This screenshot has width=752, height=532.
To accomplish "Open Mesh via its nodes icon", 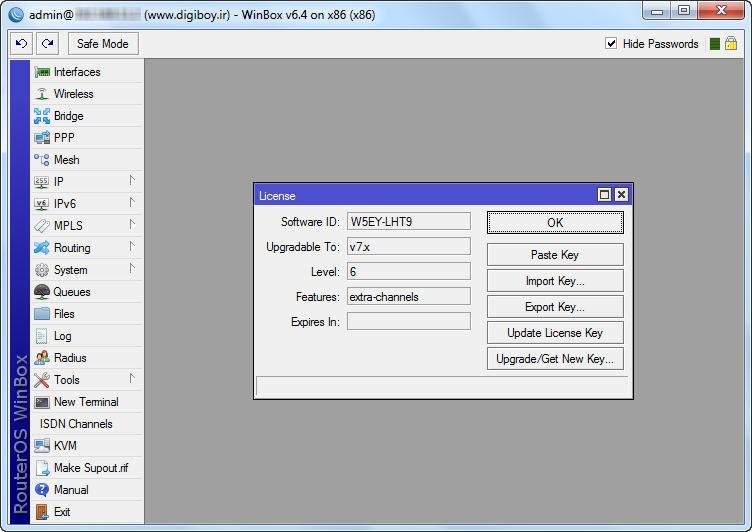I will click(x=42, y=160).
